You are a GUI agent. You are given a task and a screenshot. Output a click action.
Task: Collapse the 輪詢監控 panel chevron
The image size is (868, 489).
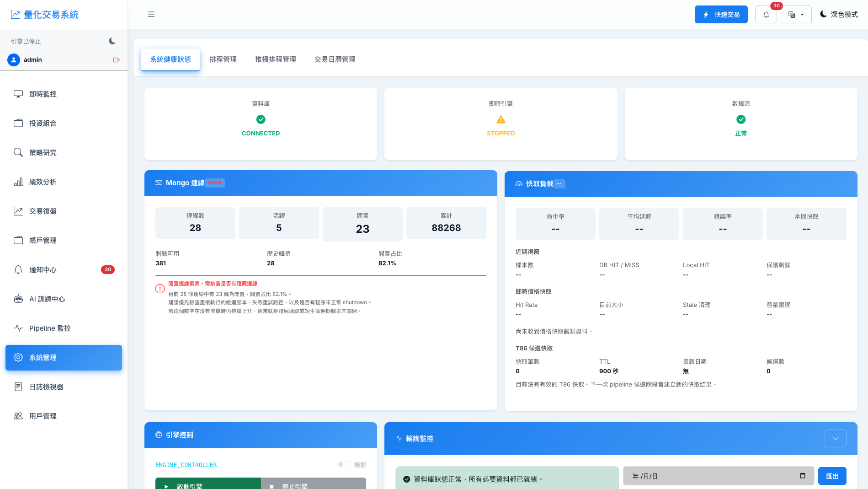pyautogui.click(x=836, y=439)
